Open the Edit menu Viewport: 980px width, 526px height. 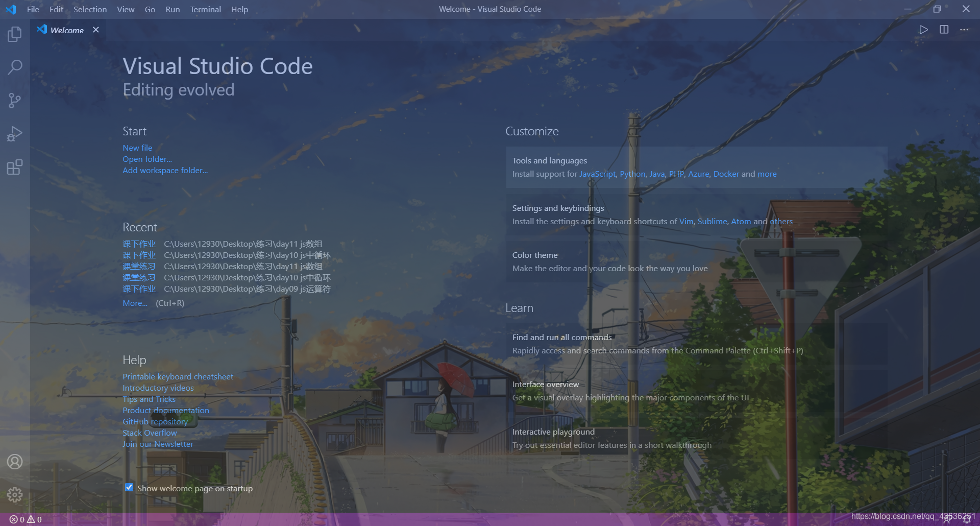point(56,9)
